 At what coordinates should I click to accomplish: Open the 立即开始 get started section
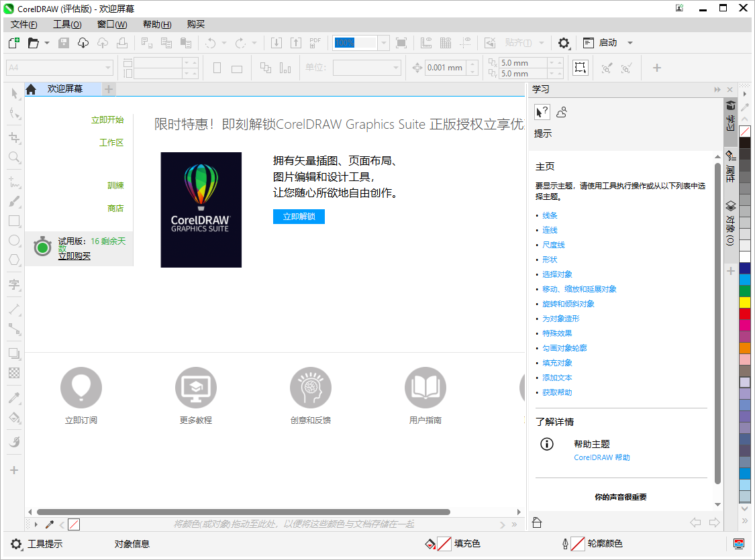[x=107, y=120]
